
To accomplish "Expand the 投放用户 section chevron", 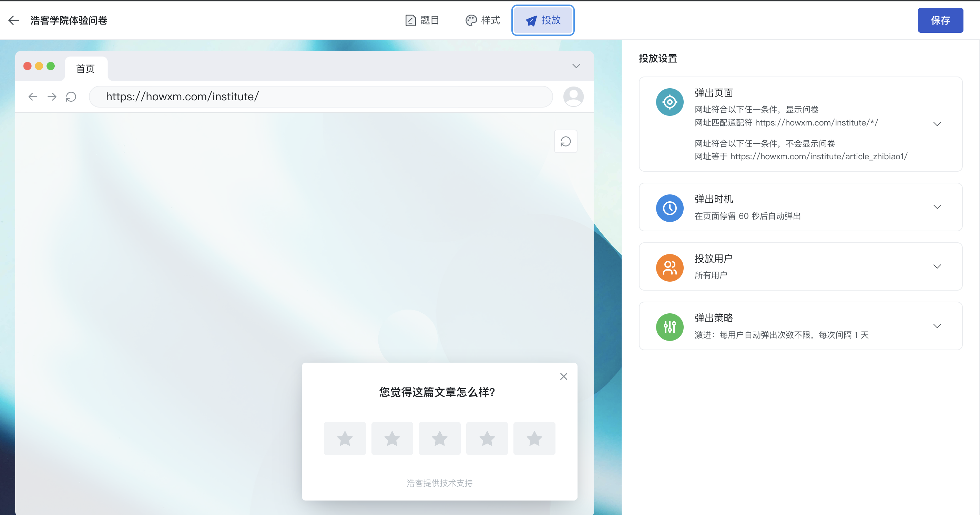I will [937, 266].
